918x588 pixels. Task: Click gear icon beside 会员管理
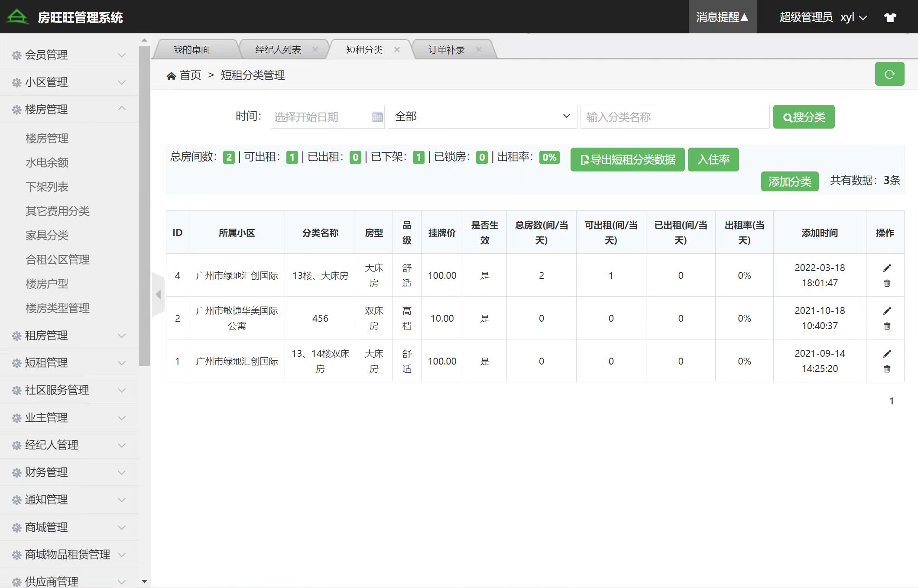[x=16, y=55]
